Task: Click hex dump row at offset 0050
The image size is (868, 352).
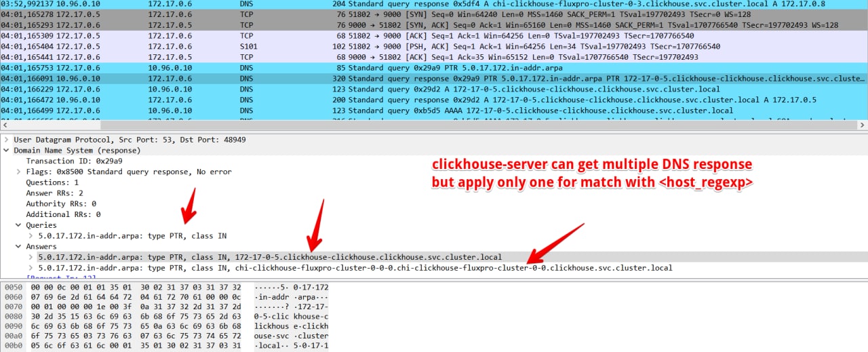Action: 165,287
